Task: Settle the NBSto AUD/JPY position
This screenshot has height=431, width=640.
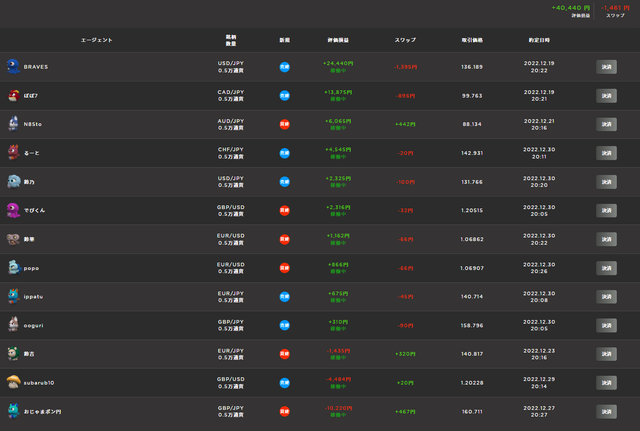Action: 606,124
